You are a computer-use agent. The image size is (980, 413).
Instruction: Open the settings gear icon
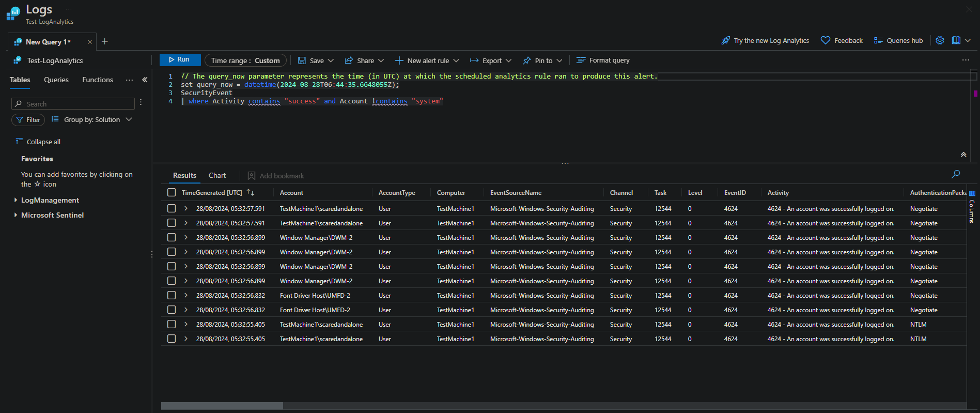[940, 40]
